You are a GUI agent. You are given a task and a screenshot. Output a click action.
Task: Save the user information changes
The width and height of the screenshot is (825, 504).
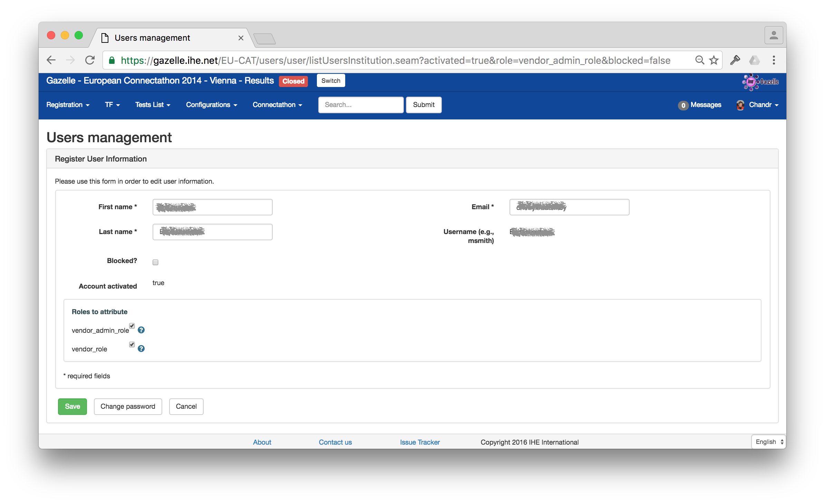click(x=72, y=406)
